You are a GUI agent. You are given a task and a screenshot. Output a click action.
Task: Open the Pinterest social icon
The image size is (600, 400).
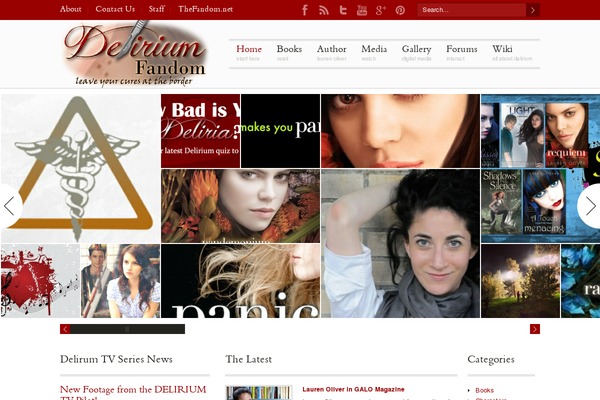click(400, 10)
